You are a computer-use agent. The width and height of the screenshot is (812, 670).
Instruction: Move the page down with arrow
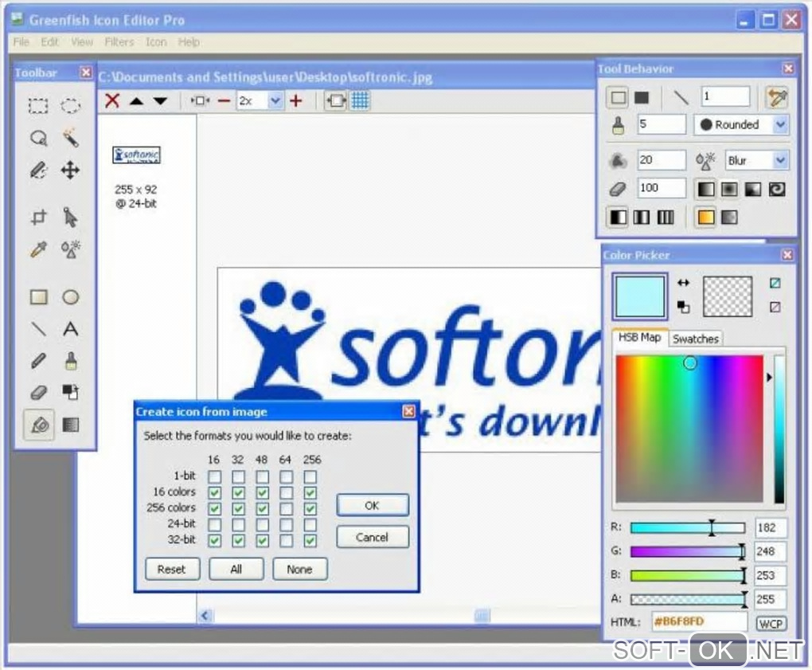coord(160,101)
